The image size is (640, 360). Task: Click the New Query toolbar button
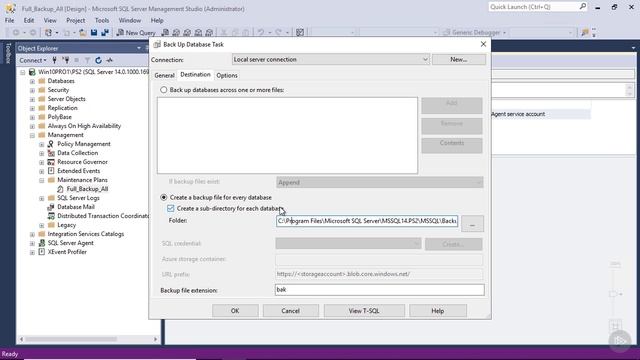coord(136,33)
